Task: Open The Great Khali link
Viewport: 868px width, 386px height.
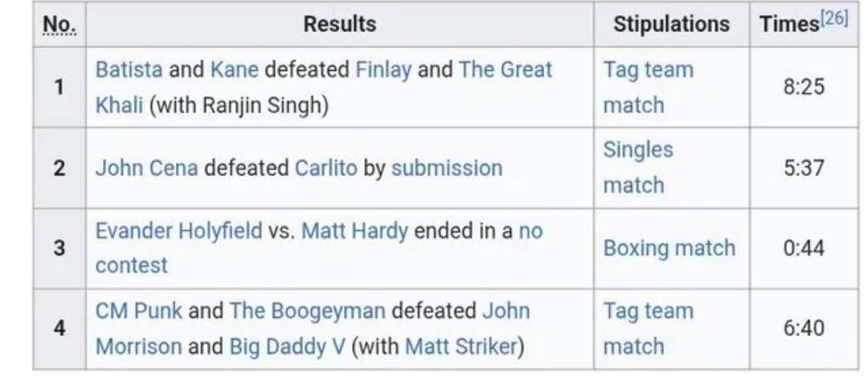Action: click(324, 87)
